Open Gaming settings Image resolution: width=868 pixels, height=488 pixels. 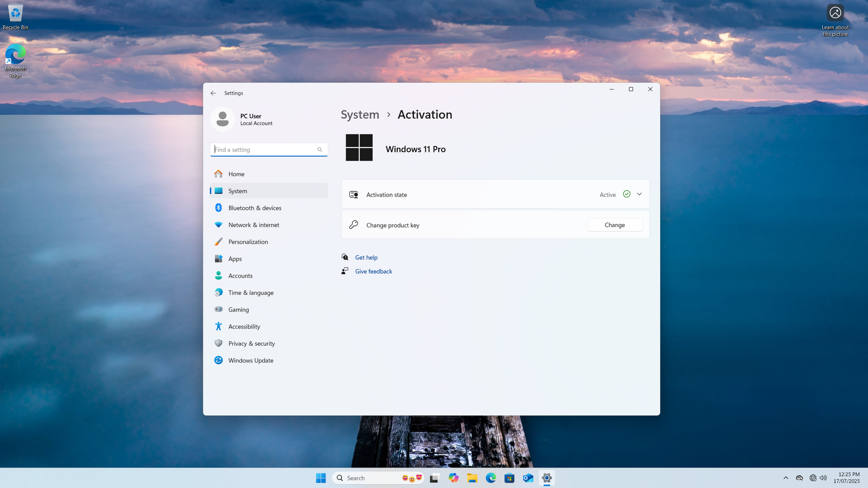coord(269,310)
